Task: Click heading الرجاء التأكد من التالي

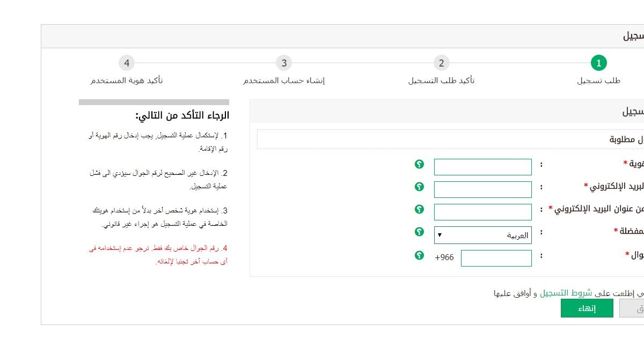Action: point(182,115)
